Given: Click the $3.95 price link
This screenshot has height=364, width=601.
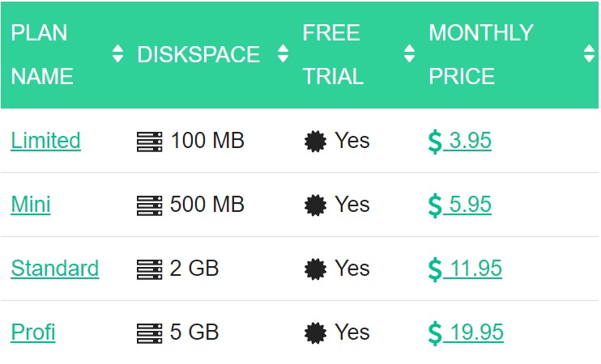Looking at the screenshot, I should click(460, 141).
